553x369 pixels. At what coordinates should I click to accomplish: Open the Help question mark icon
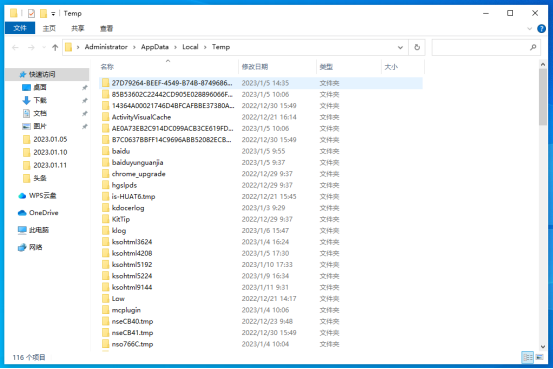[x=541, y=29]
